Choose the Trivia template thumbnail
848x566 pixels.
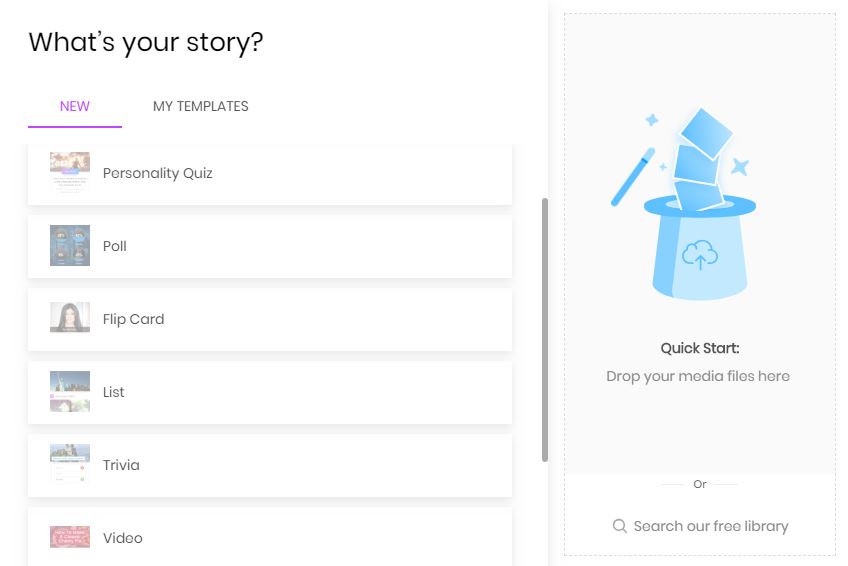tap(70, 464)
